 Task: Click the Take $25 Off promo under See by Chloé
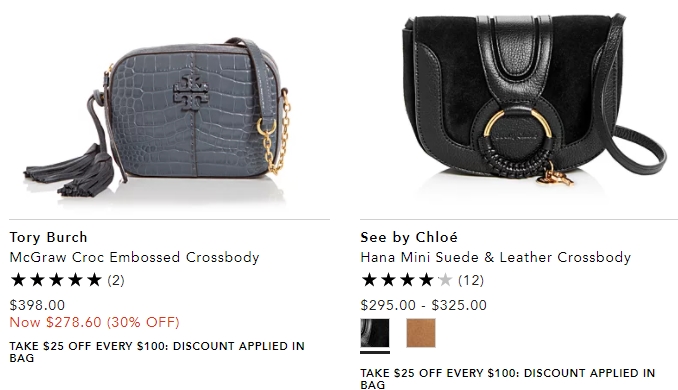(508, 379)
